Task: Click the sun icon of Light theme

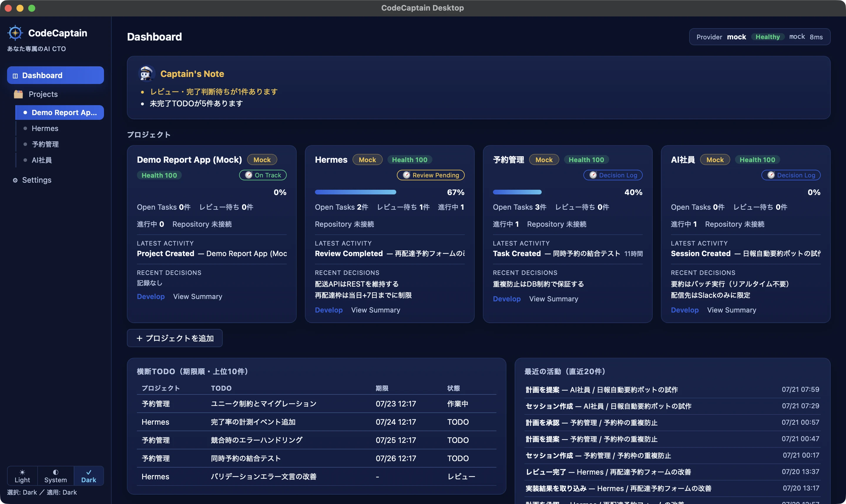Action: point(22,472)
